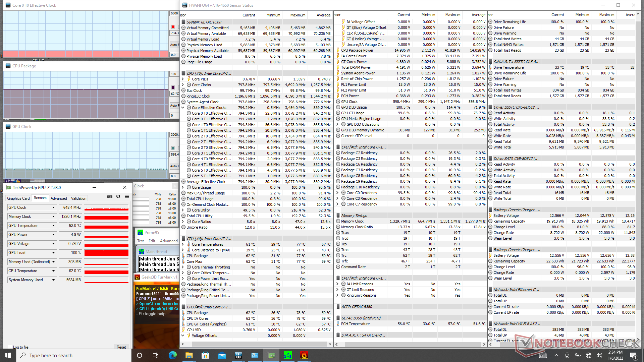Click GPU-Z screenshot camera icon
Image resolution: width=644 pixels, height=362 pixels.
click(x=110, y=197)
